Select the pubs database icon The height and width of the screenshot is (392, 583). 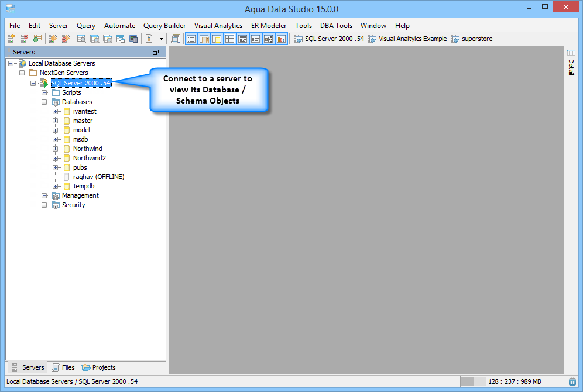67,167
